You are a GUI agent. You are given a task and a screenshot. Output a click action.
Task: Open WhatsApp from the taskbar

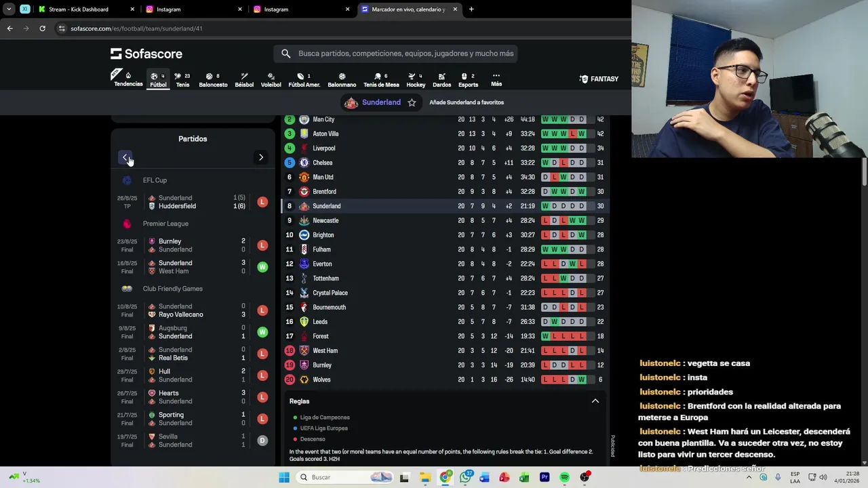click(x=465, y=477)
